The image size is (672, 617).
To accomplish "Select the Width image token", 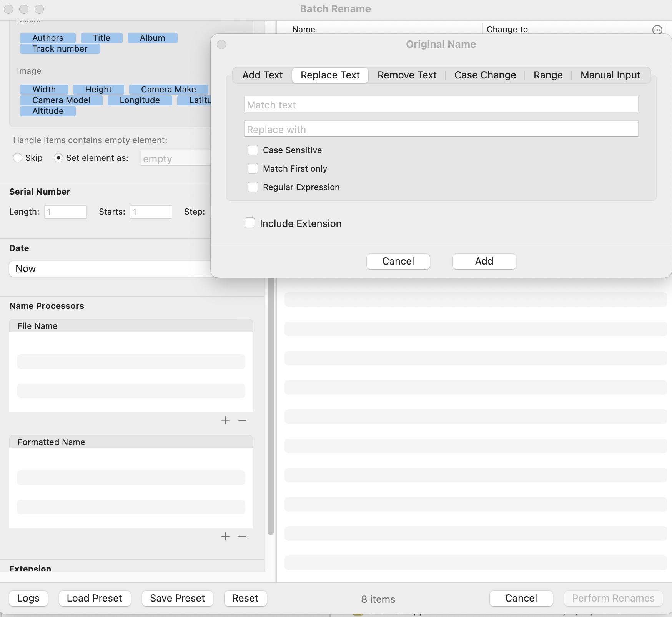I will (x=44, y=89).
